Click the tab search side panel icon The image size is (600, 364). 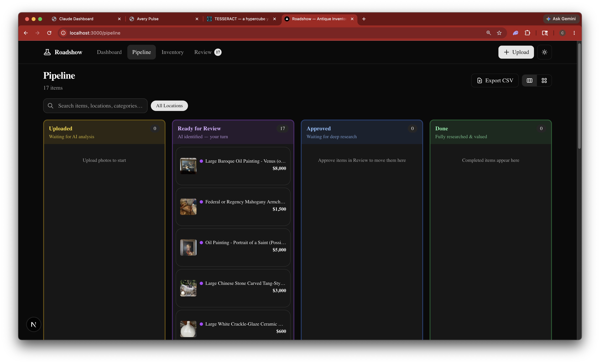(x=545, y=33)
